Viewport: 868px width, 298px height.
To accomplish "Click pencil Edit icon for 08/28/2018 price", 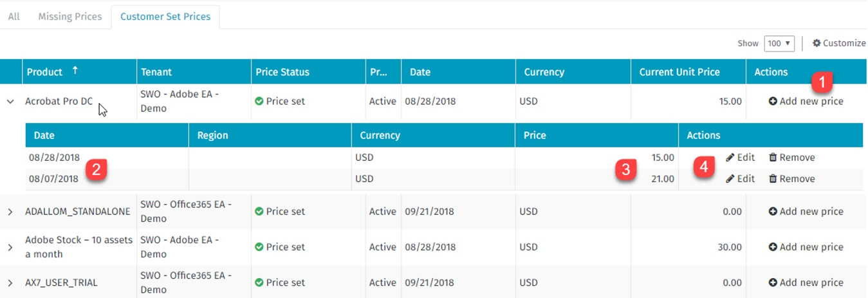I will 730,158.
